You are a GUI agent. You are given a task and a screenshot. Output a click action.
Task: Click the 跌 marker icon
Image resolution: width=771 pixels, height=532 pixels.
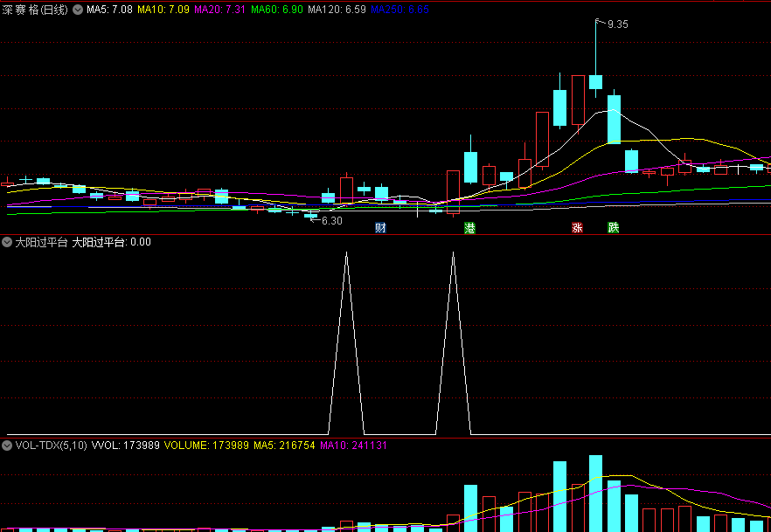click(x=613, y=228)
